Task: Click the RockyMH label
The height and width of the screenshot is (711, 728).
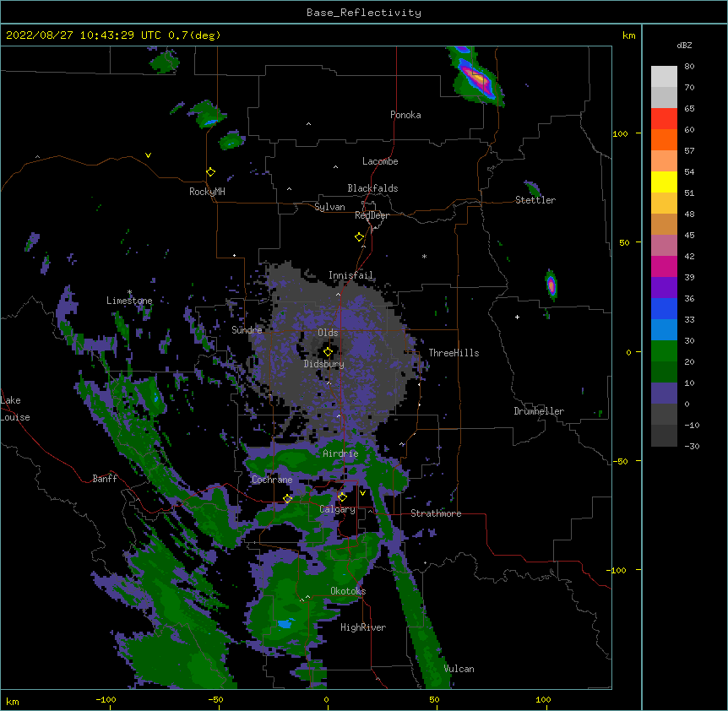Action: [207, 192]
